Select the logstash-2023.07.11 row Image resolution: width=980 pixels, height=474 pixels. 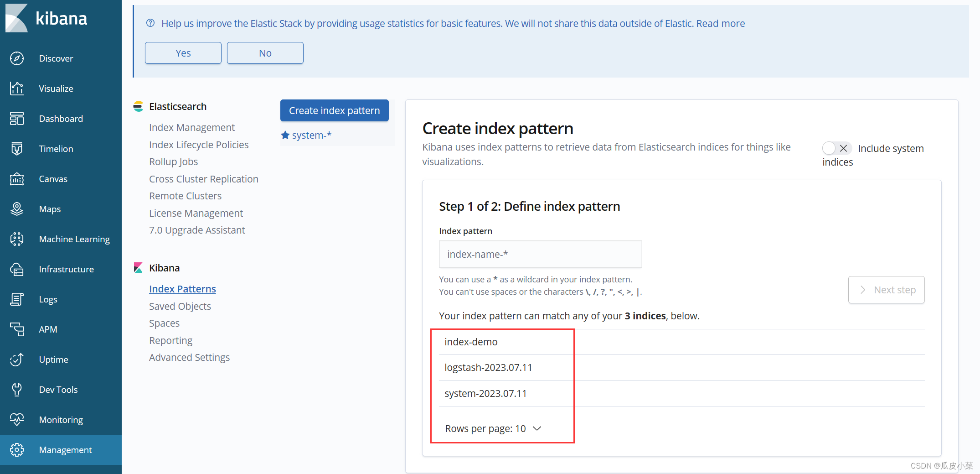pos(682,368)
